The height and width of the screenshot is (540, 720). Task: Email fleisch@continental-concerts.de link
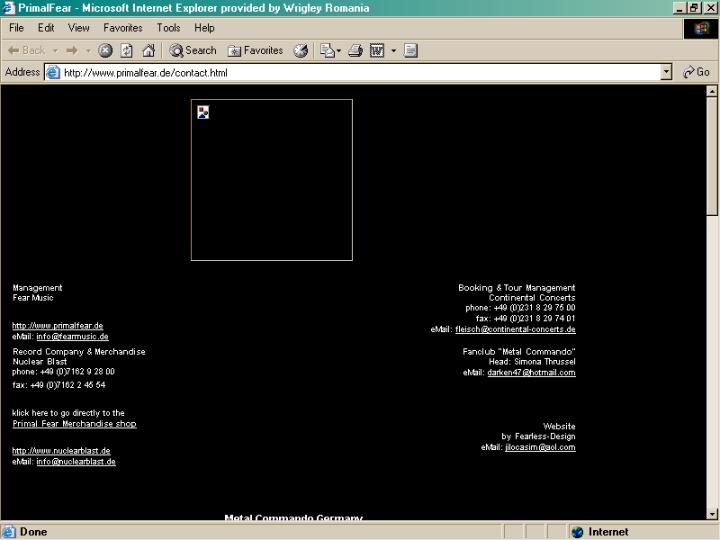515,329
